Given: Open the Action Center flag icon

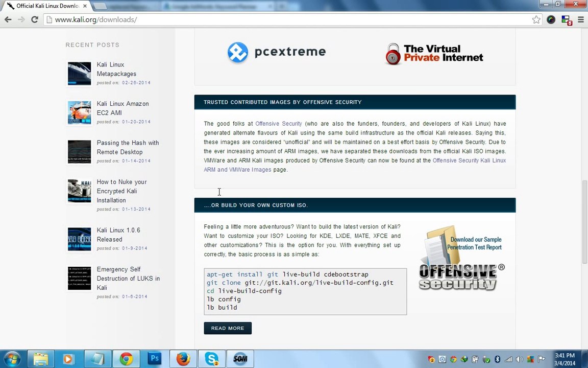Looking at the screenshot, I should 542,359.
